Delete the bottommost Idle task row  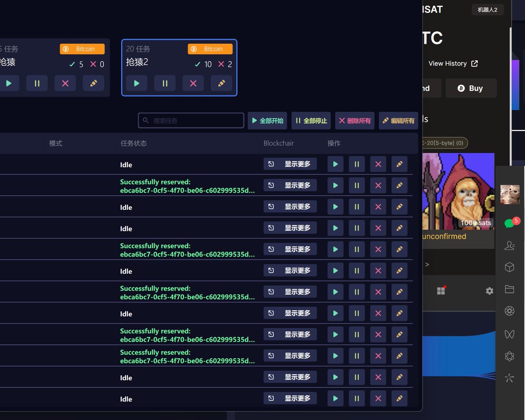378,399
